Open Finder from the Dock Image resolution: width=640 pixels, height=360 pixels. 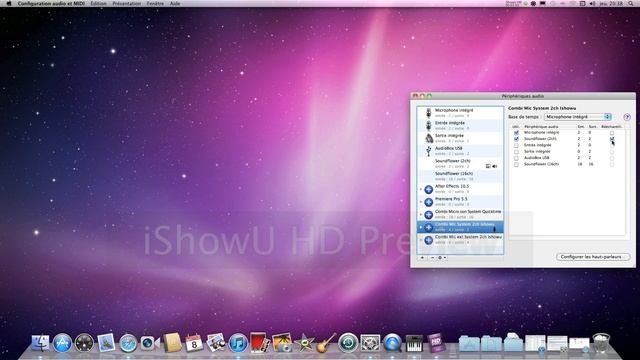click(40, 343)
